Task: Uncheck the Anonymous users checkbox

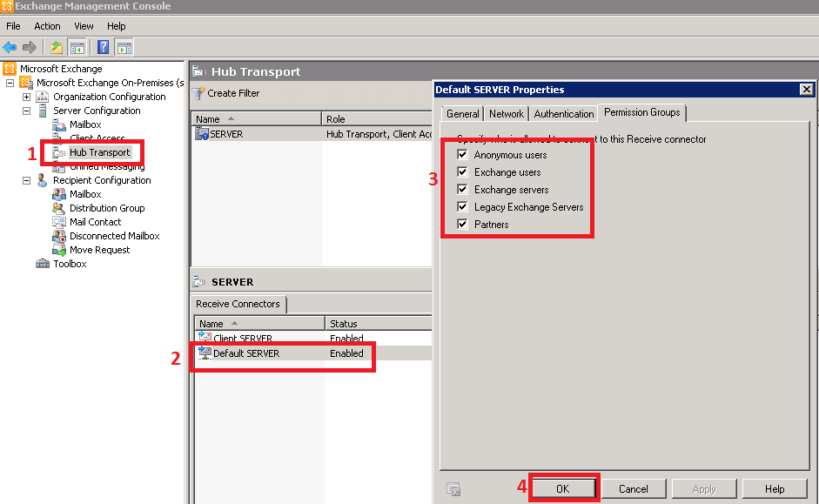Action: click(x=463, y=155)
